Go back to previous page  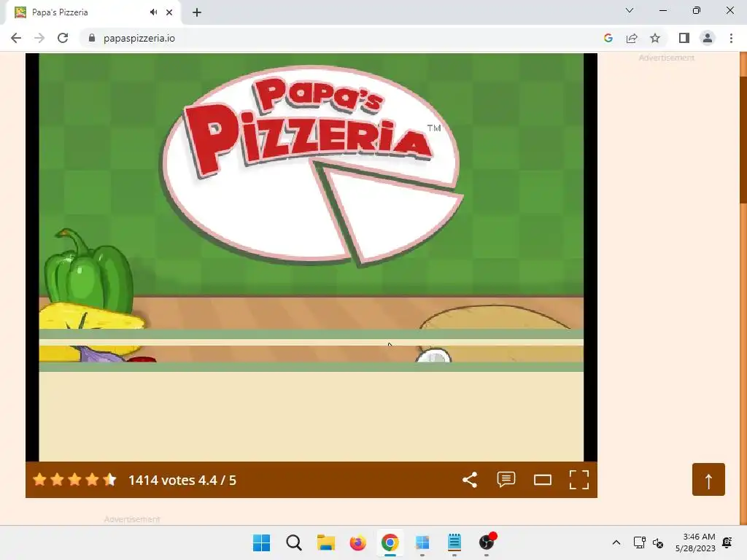tap(16, 38)
